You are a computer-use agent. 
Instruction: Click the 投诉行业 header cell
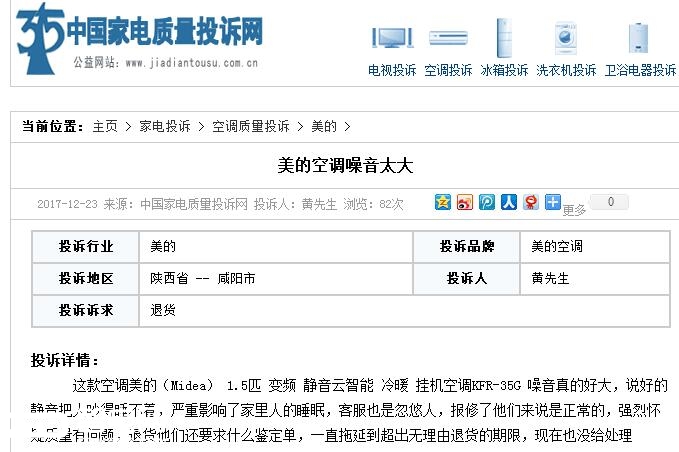coord(86,246)
